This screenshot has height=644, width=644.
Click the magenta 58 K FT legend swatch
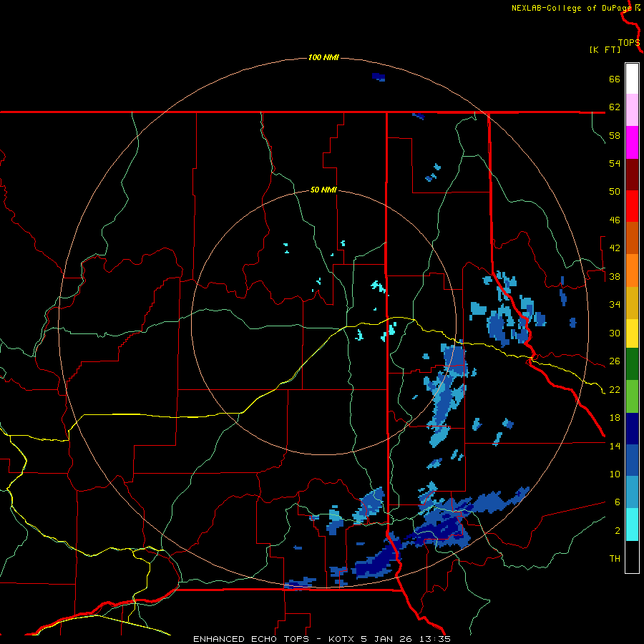point(632,142)
